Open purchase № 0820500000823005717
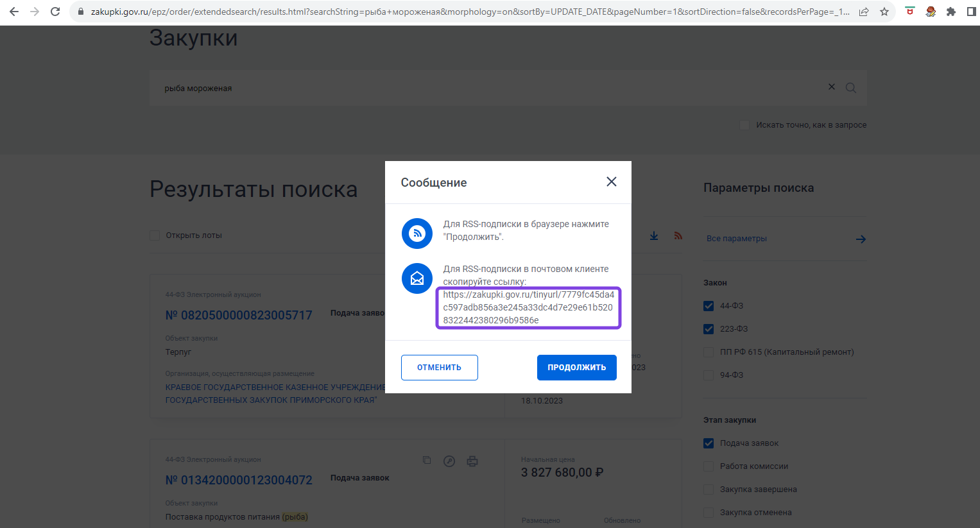The height and width of the screenshot is (528, 980). coord(239,315)
